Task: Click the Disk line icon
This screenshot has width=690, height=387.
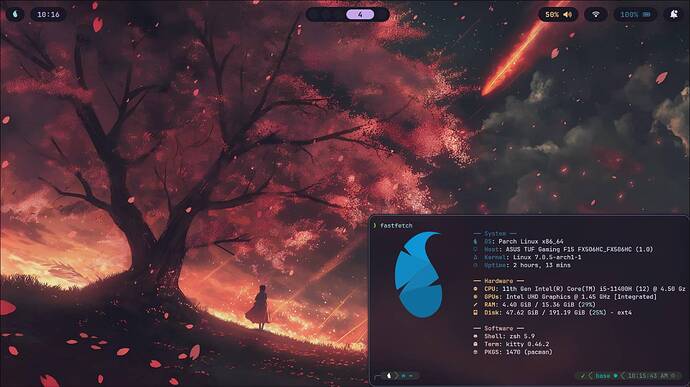Action: [x=475, y=313]
